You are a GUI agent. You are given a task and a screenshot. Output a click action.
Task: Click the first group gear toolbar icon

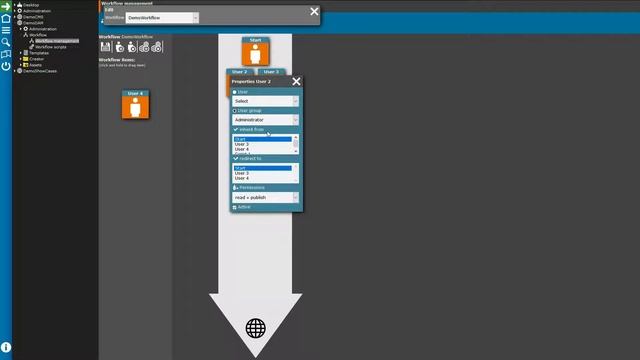pos(144,47)
